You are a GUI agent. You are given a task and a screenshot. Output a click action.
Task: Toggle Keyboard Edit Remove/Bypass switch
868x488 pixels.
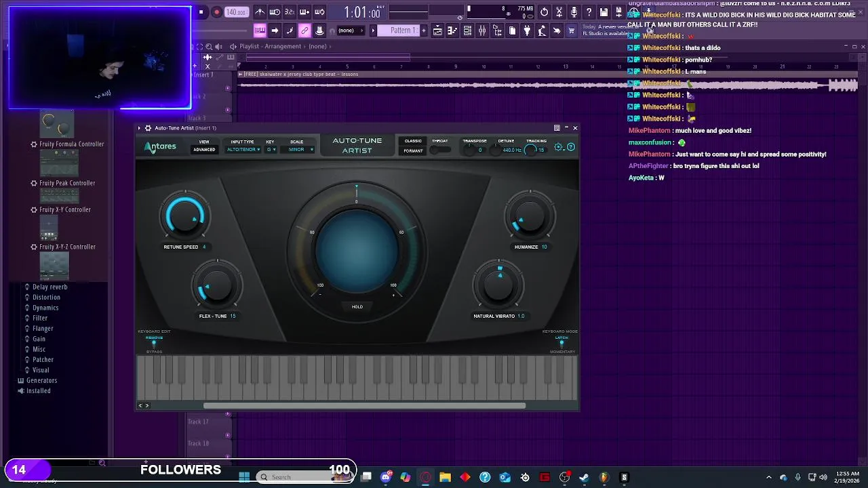[154, 344]
